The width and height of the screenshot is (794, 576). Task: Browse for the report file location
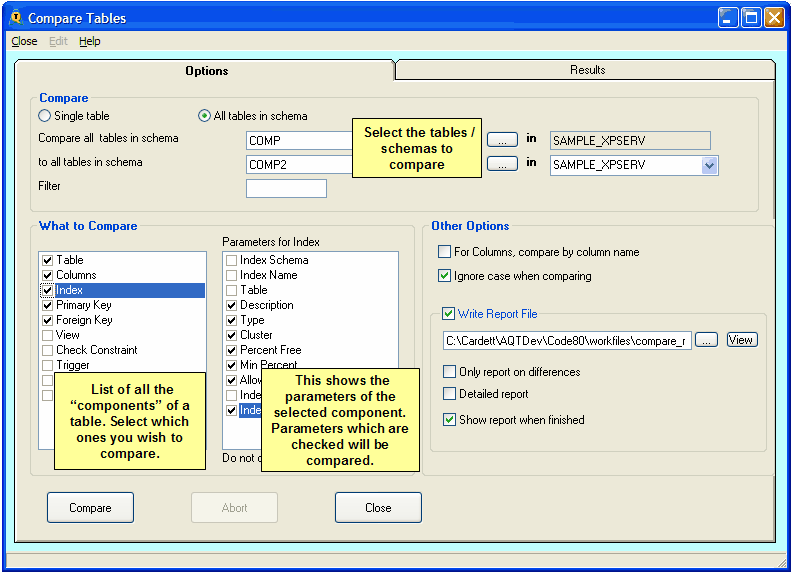pyautogui.click(x=706, y=340)
